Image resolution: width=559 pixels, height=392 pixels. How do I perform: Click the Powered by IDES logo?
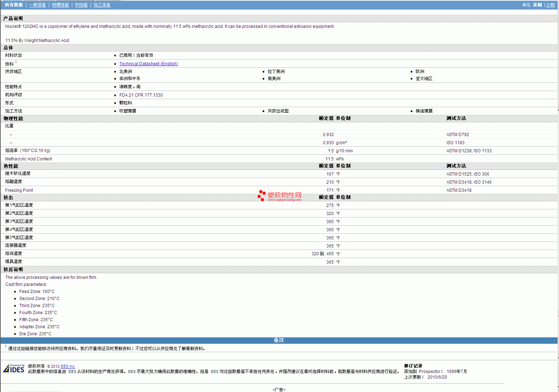point(14,368)
